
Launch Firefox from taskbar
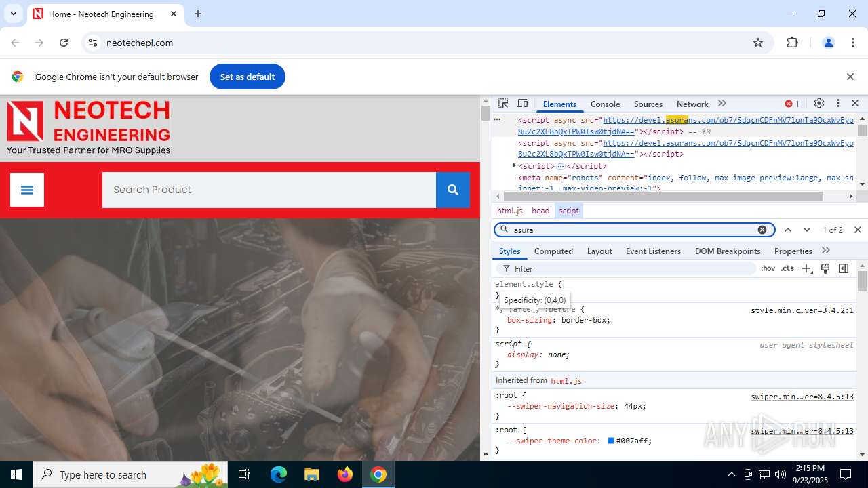pos(344,474)
